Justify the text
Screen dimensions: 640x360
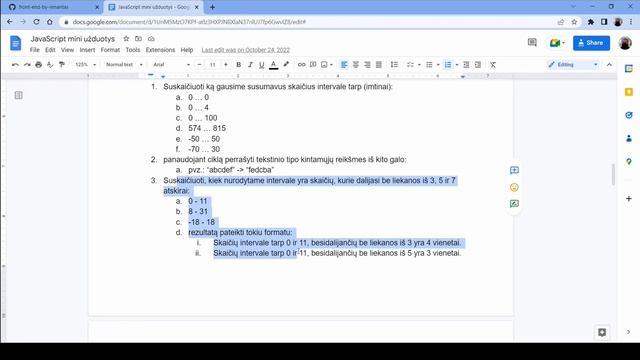[x=379, y=64]
